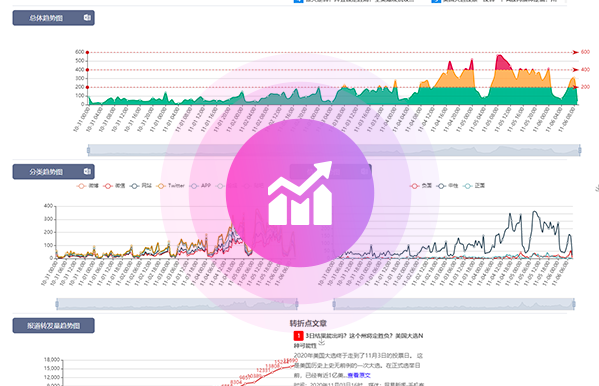Click the red 600 threshold arrow marker
Screen dimensions: 599x386
click(575, 52)
